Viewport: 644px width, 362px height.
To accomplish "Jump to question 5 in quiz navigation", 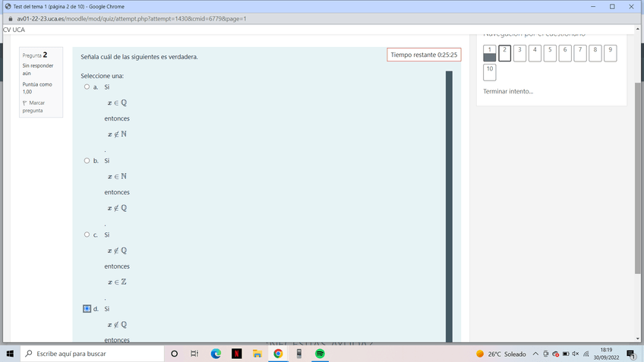I will pyautogui.click(x=551, y=53).
